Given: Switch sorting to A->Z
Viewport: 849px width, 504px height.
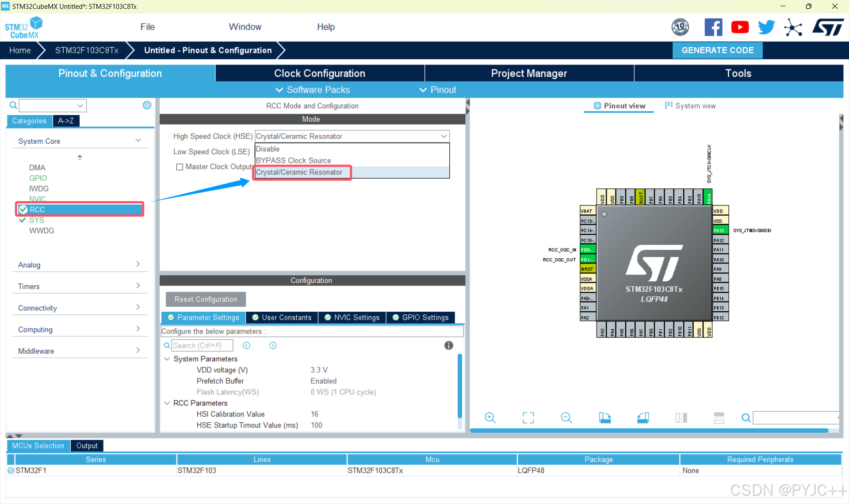Looking at the screenshot, I should (x=66, y=121).
